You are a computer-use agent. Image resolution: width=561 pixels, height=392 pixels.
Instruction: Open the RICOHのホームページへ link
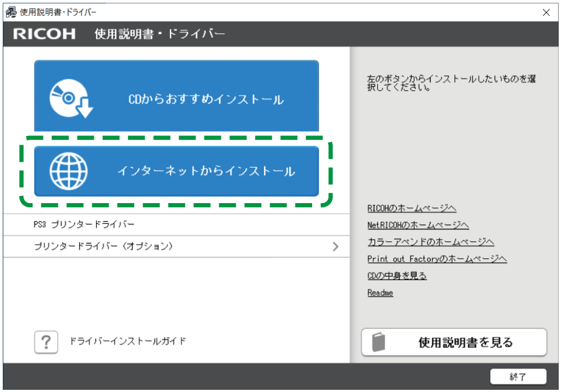pos(412,208)
